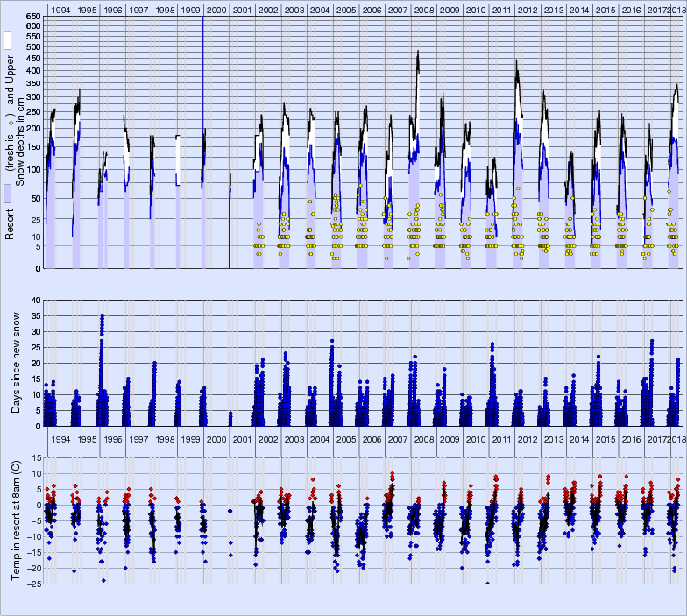The width and height of the screenshot is (687, 616).
Task: Select the 2008 label on the top year axis
Action: [x=423, y=9]
